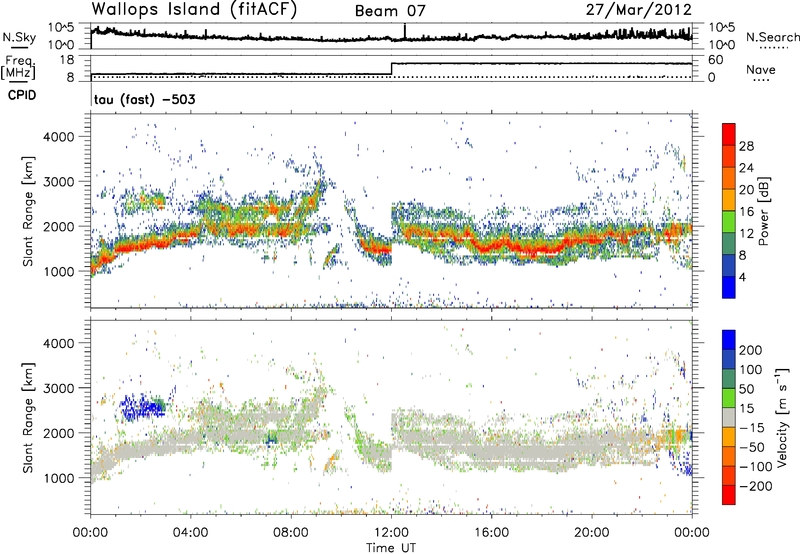Click the '18' tick on the frequency axis
This screenshot has width=800, height=554.
pos(67,60)
